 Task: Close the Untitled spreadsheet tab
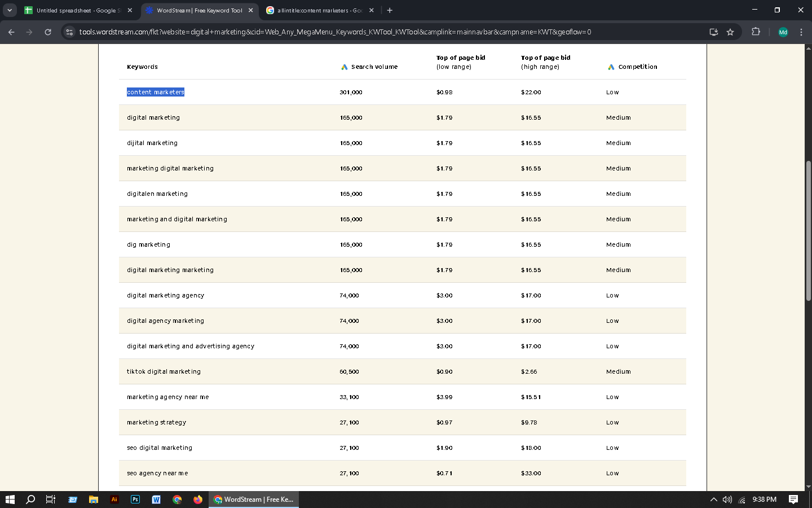130,10
